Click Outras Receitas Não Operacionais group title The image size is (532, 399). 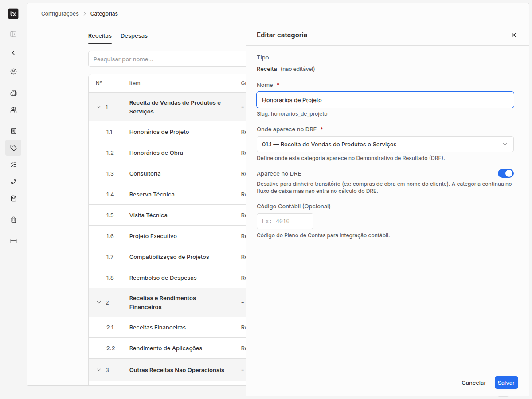coord(177,370)
